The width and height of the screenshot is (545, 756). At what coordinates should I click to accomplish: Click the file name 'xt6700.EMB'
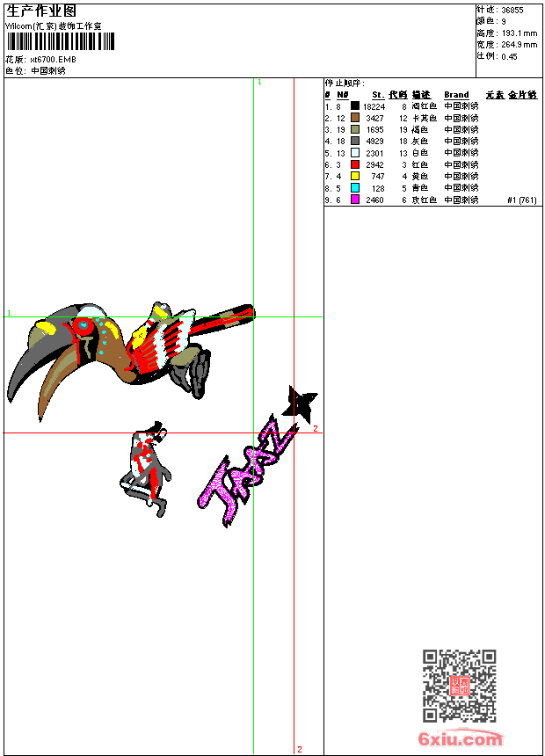pos(53,60)
